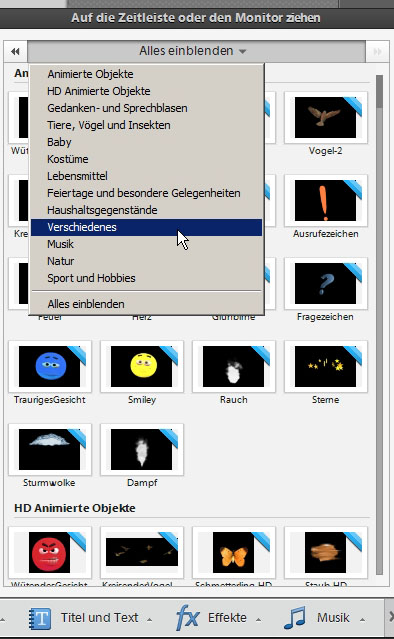Pick the Fragezeichen question mark graphic

[x=326, y=284]
